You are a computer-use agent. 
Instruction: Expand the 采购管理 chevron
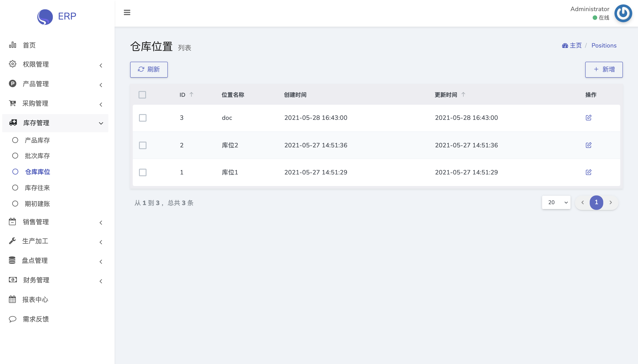pyautogui.click(x=101, y=105)
